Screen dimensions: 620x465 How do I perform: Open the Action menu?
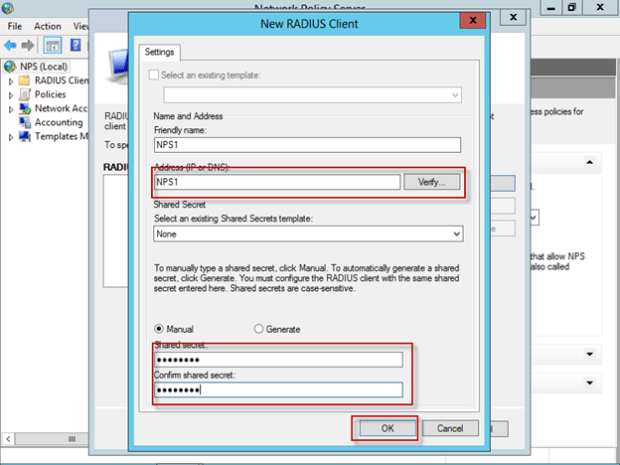47,26
